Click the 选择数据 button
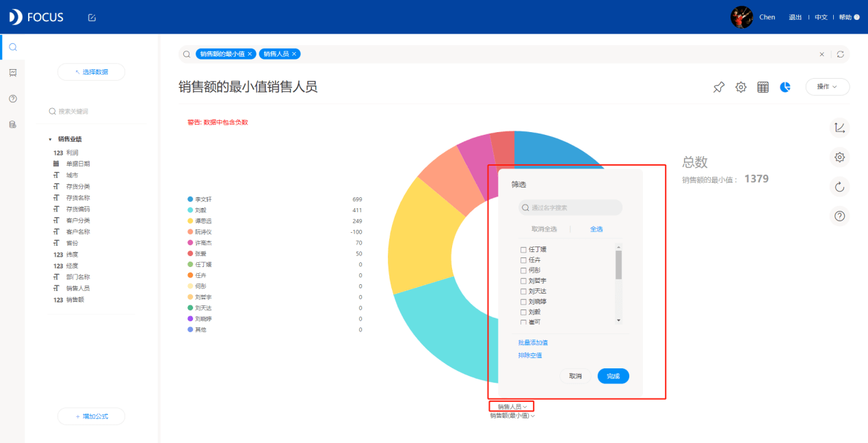The image size is (868, 443). click(x=91, y=72)
